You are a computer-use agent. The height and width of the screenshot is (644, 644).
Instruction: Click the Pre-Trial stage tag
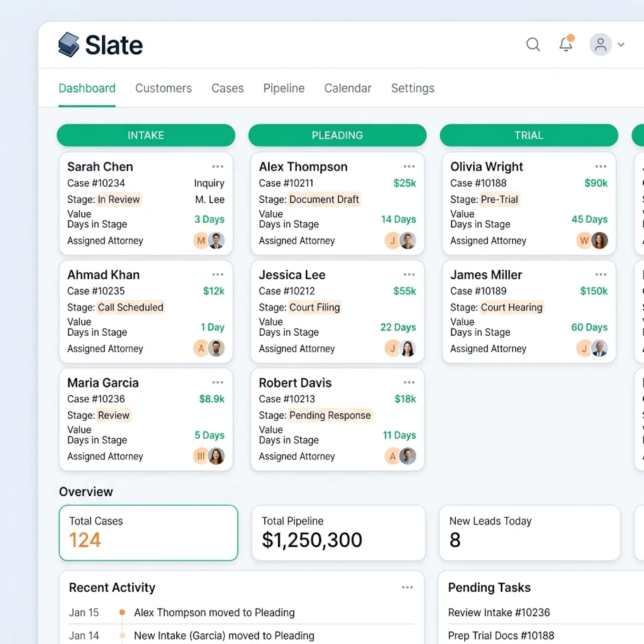tap(500, 200)
